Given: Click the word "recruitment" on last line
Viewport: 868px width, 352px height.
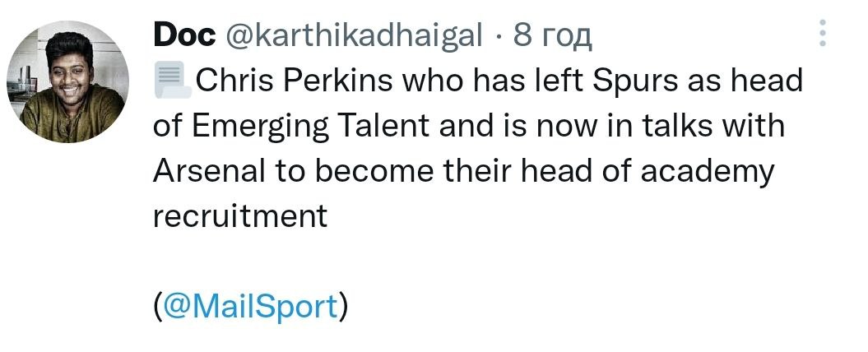Looking at the screenshot, I should 240,216.
